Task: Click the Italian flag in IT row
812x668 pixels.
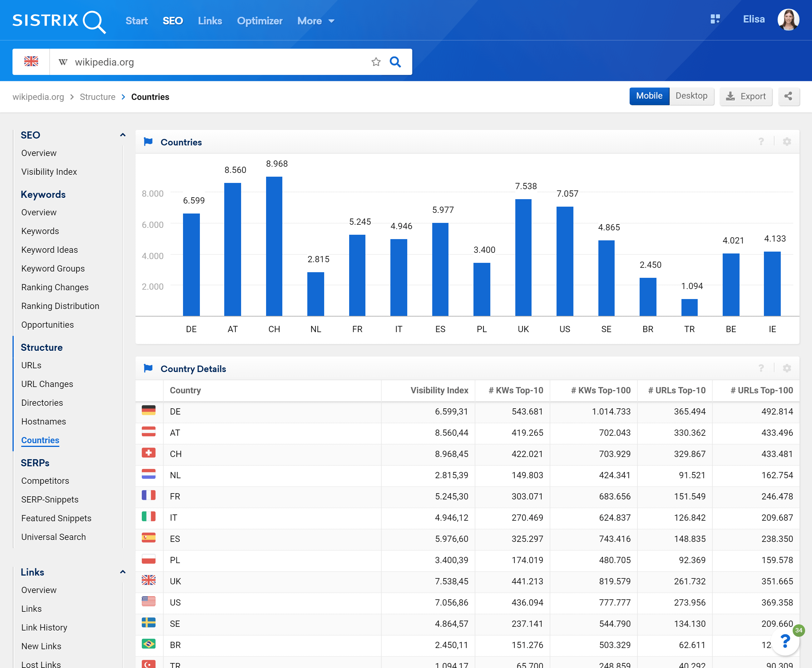Action: [x=148, y=516]
